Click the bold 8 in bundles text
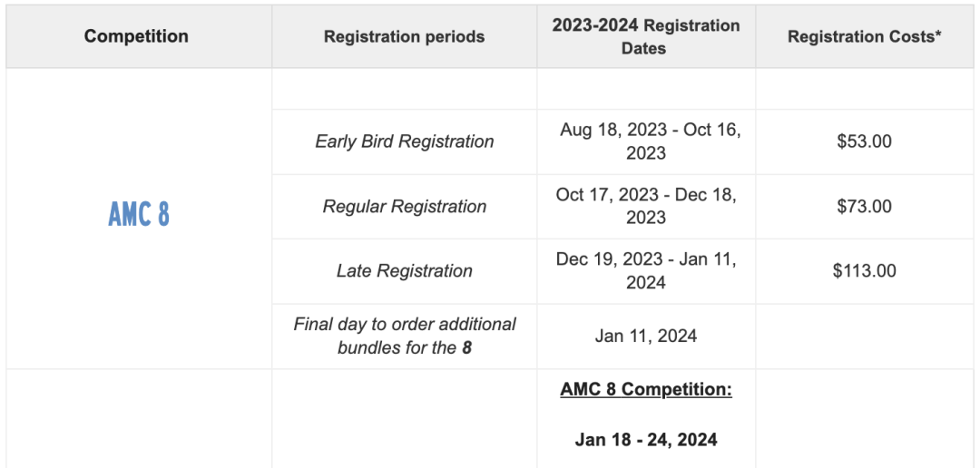The height and width of the screenshot is (468, 980). [x=467, y=348]
